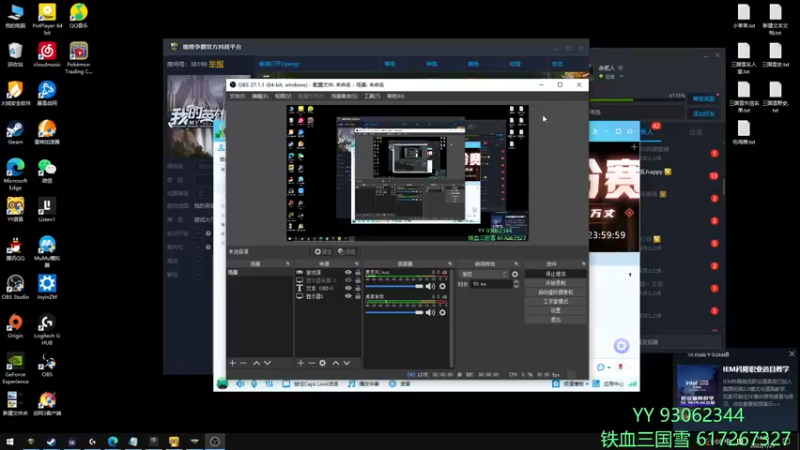Toggle visibility eye of the first source
This screenshot has height=450, width=800.
(348, 272)
